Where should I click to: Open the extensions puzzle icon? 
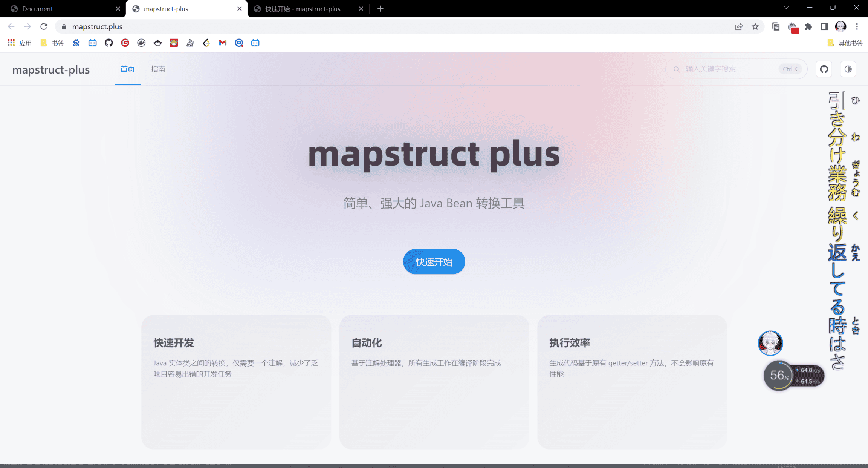click(808, 26)
